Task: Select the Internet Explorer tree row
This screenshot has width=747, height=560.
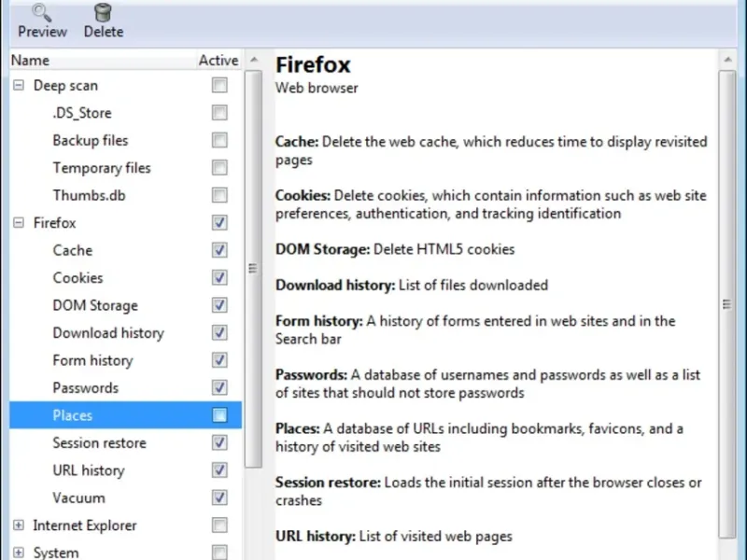Action: [126, 525]
